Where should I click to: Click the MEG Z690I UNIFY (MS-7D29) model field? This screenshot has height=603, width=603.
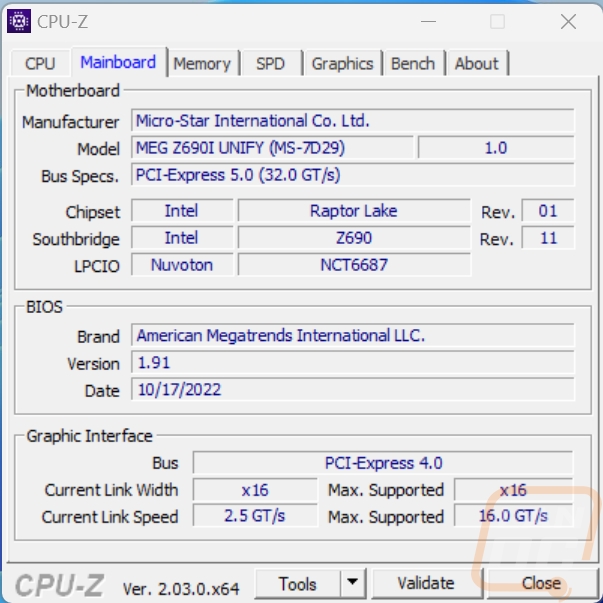[x=272, y=148]
